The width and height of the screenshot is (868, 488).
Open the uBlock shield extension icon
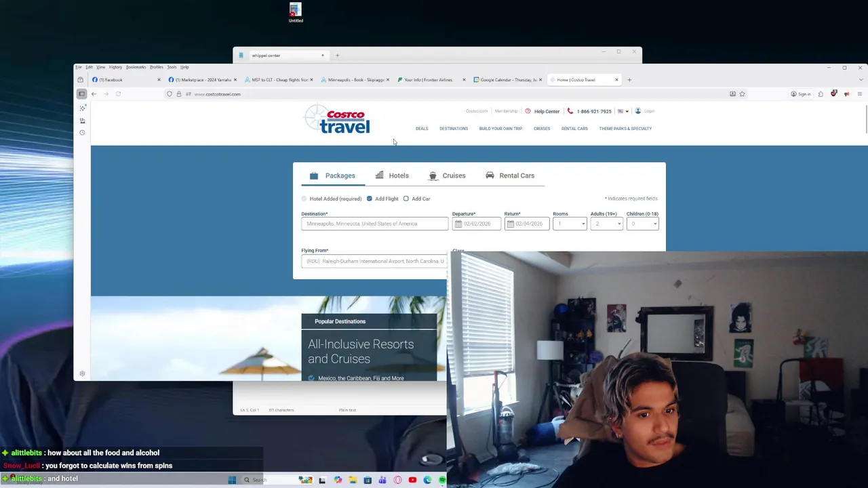(x=834, y=94)
